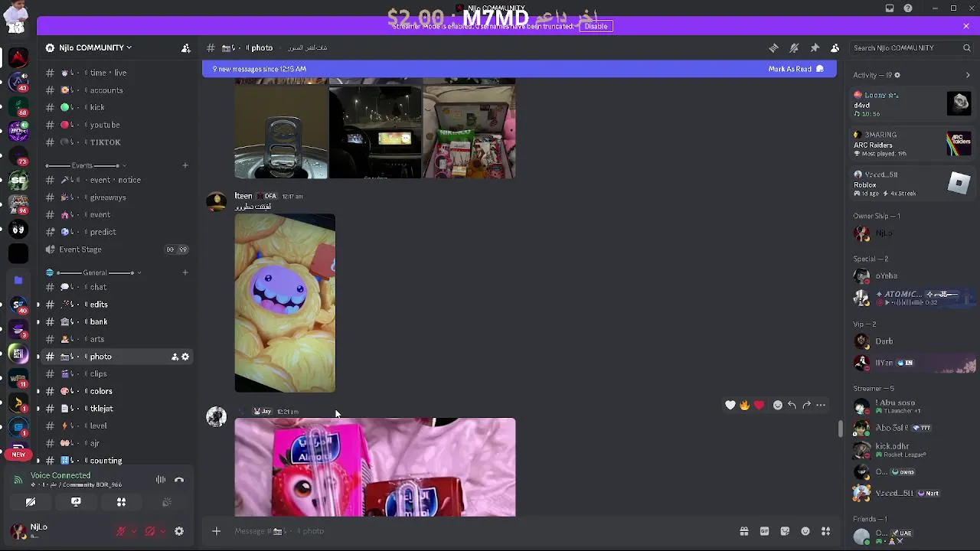The height and width of the screenshot is (551, 980).
Task: Open the soundboard icon
Action: tap(166, 502)
